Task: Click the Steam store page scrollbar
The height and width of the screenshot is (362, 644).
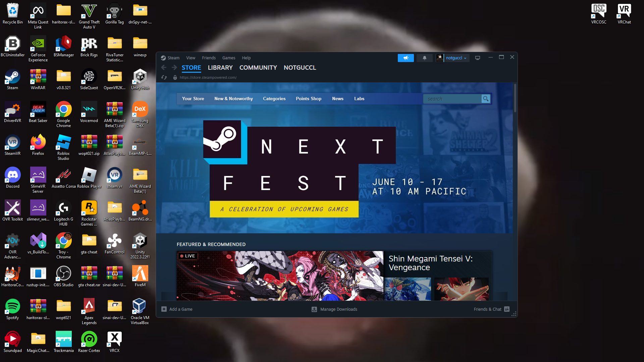Action: click(515, 98)
